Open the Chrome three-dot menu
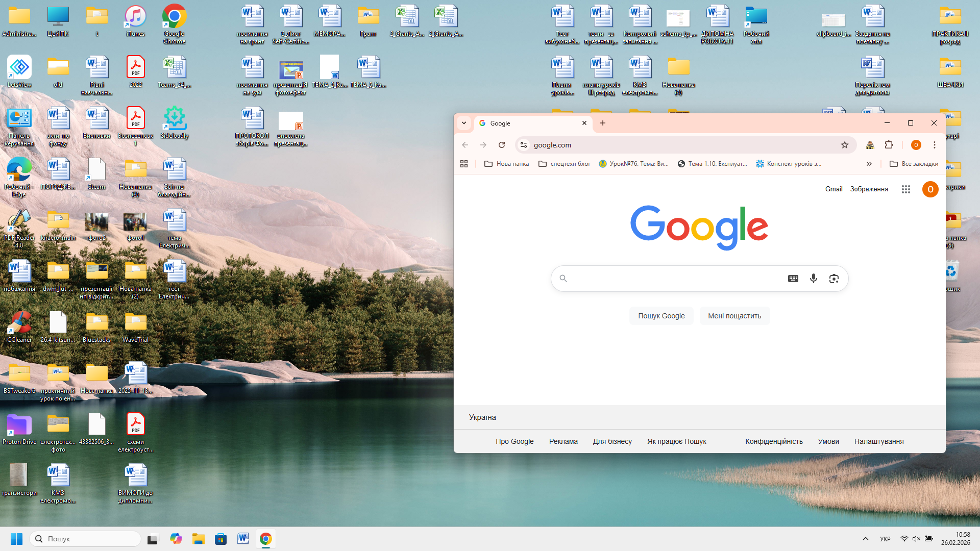This screenshot has height=551, width=980. point(935,145)
